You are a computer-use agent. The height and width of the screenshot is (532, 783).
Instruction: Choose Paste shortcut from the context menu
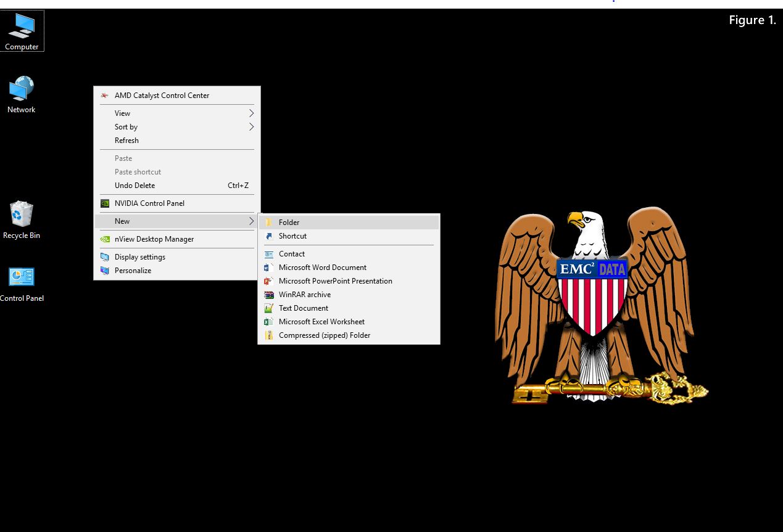[177, 172]
